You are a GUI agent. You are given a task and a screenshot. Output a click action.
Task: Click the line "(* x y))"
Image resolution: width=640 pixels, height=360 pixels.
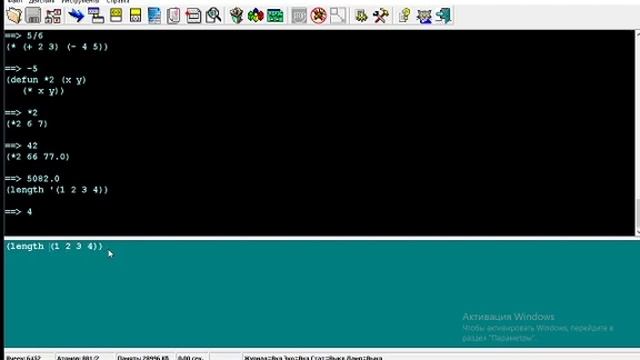click(44, 91)
